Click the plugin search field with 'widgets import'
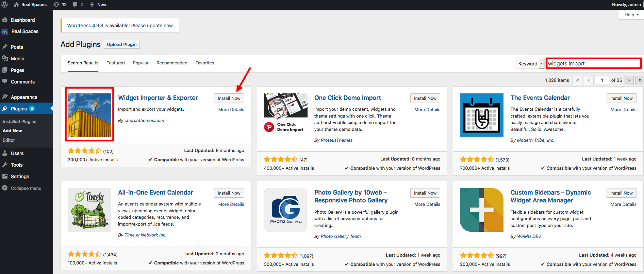Screen dimensions: 644x274 [x=594, y=64]
